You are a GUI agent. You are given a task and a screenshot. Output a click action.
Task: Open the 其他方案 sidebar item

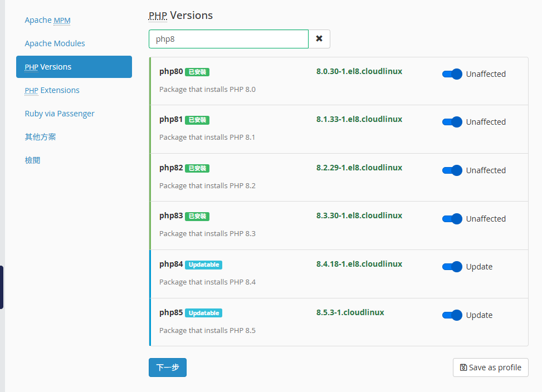(40, 137)
